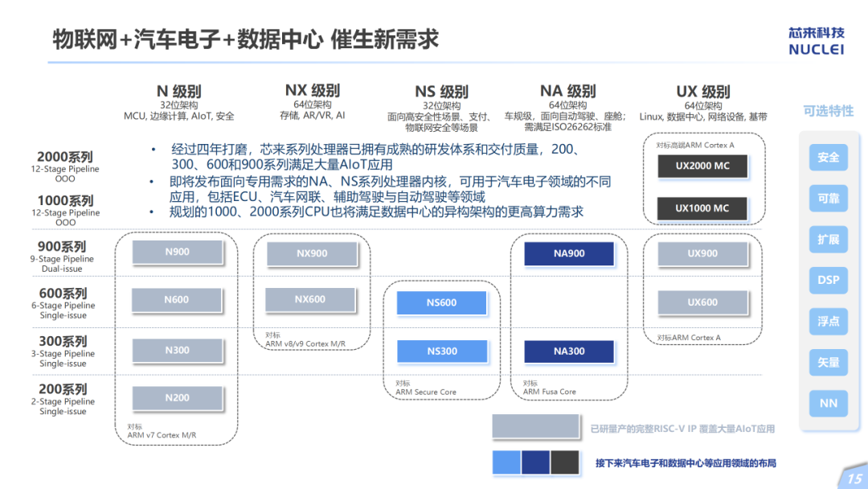The height and width of the screenshot is (489, 868).
Task: Click the 可选特性 heading
Action: (x=828, y=111)
